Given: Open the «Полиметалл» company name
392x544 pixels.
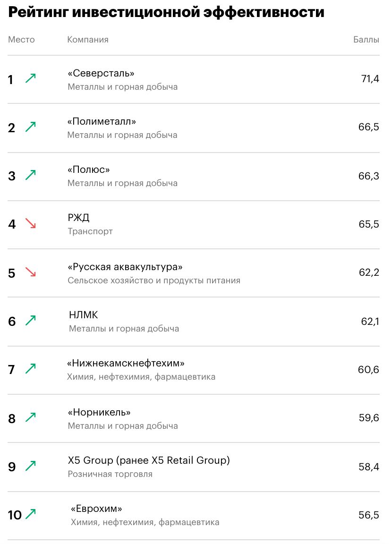Looking at the screenshot, I should (x=102, y=121).
